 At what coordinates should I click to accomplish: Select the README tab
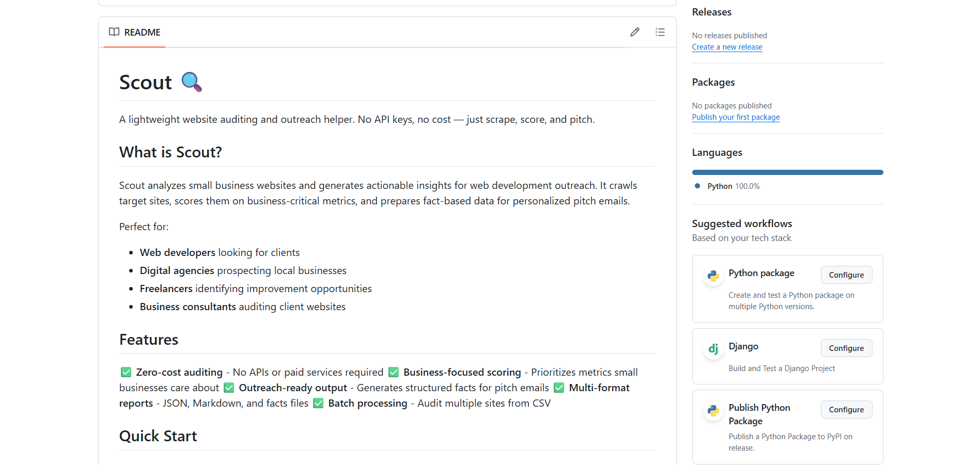[x=135, y=32]
